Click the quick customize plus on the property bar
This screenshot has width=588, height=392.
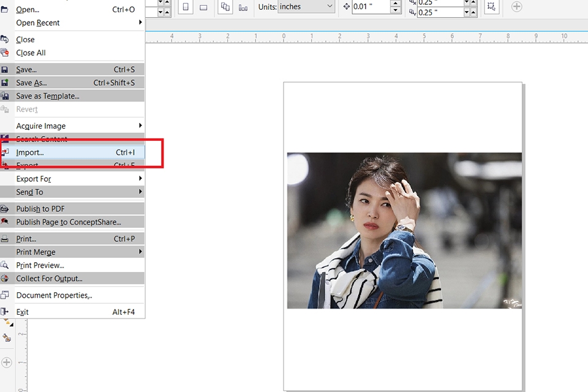point(516,6)
